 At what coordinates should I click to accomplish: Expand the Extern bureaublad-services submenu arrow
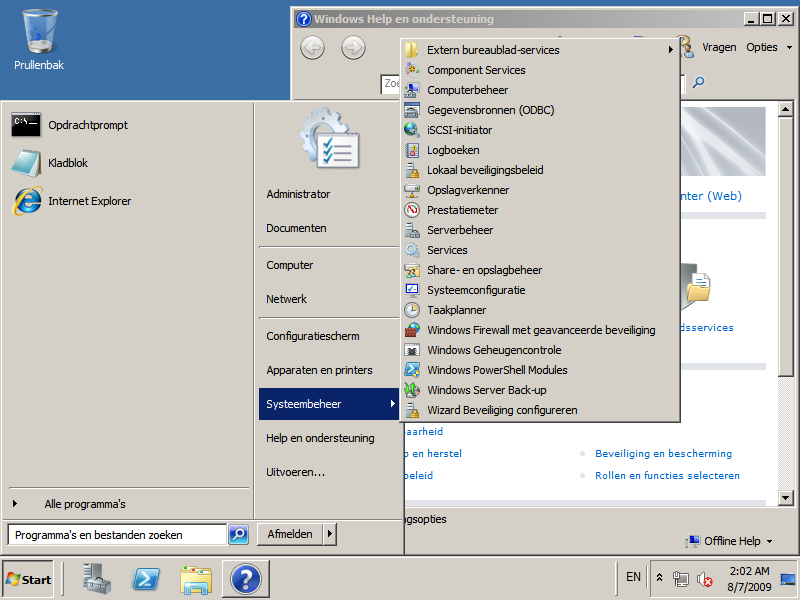point(670,49)
